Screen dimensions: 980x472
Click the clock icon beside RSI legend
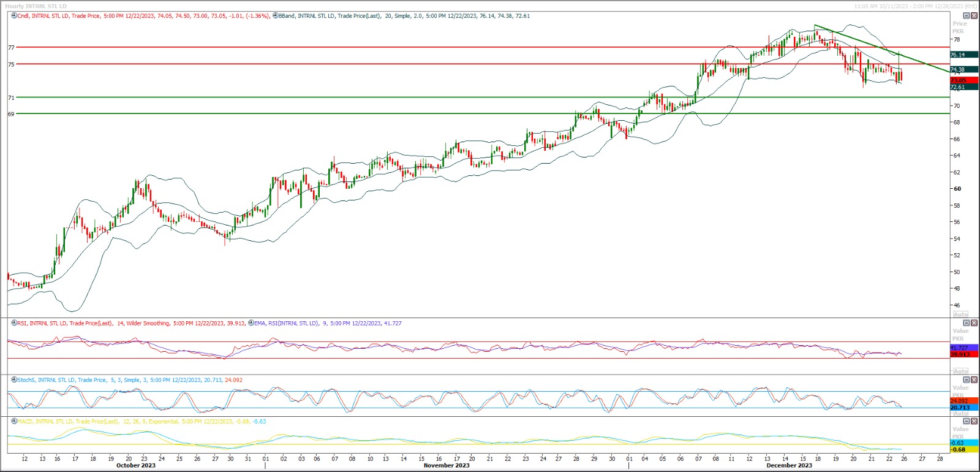coord(14,323)
